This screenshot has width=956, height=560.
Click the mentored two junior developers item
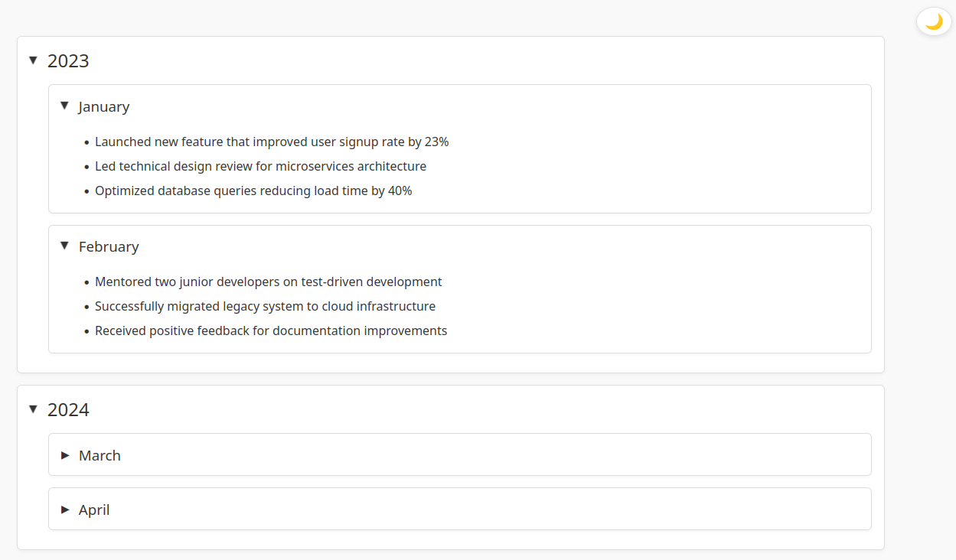268,282
